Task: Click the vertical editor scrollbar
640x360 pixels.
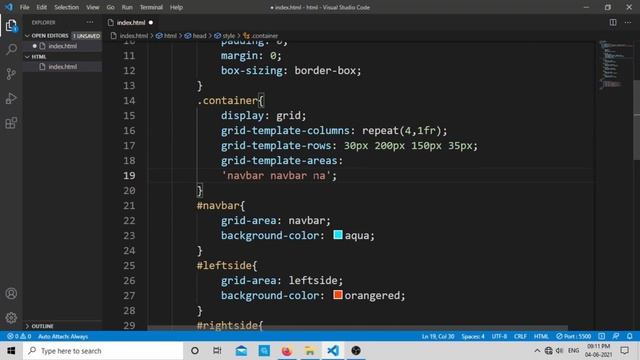Action: [636, 121]
